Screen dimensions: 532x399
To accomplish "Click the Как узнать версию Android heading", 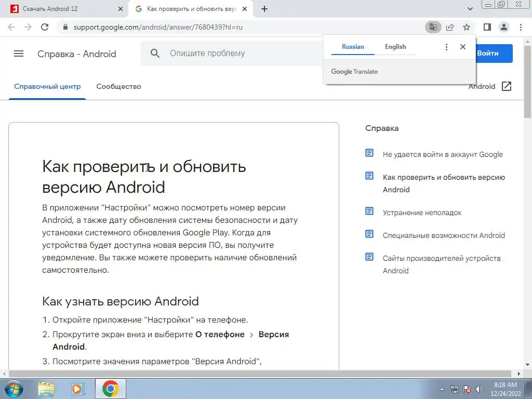I will point(121,301).
